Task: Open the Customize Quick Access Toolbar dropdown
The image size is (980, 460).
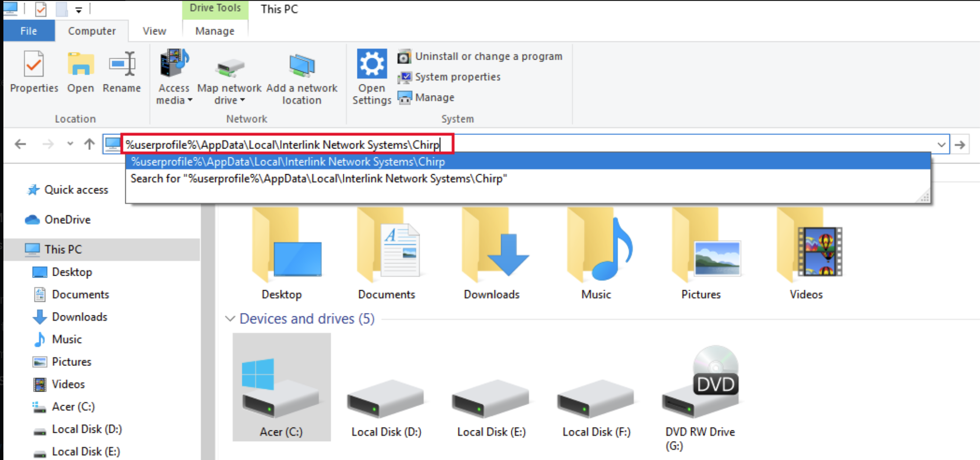Action: tap(79, 10)
